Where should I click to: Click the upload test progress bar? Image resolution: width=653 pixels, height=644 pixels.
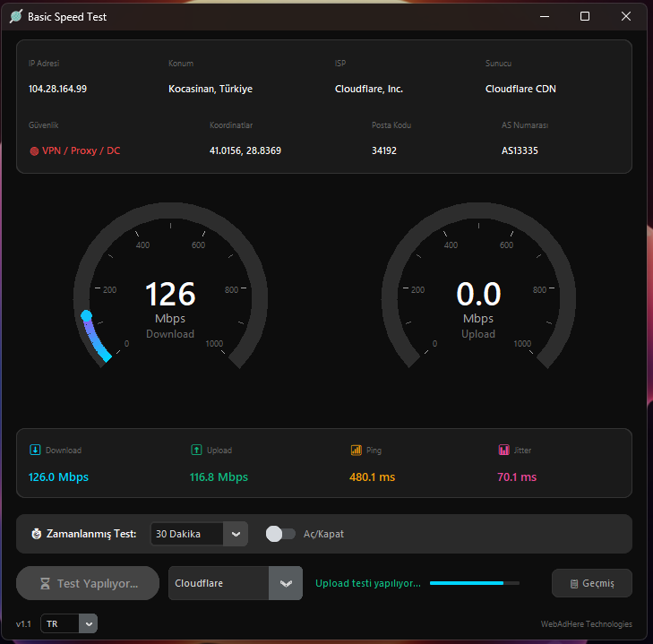point(475,583)
